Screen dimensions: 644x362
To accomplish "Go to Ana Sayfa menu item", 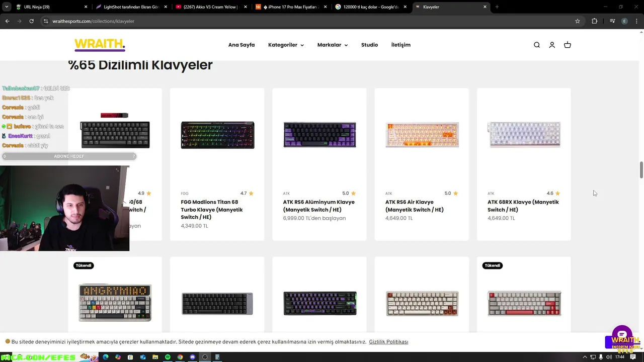I will pos(242,45).
